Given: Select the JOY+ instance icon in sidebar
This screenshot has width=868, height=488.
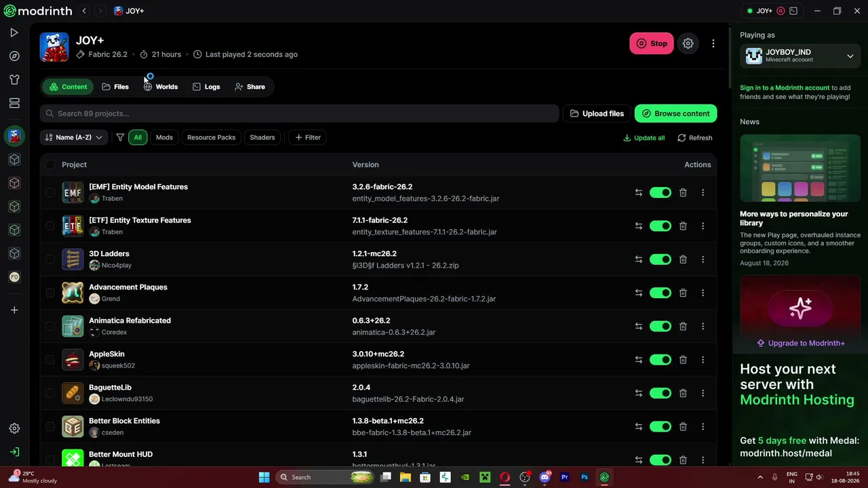Looking at the screenshot, I should coord(14,136).
